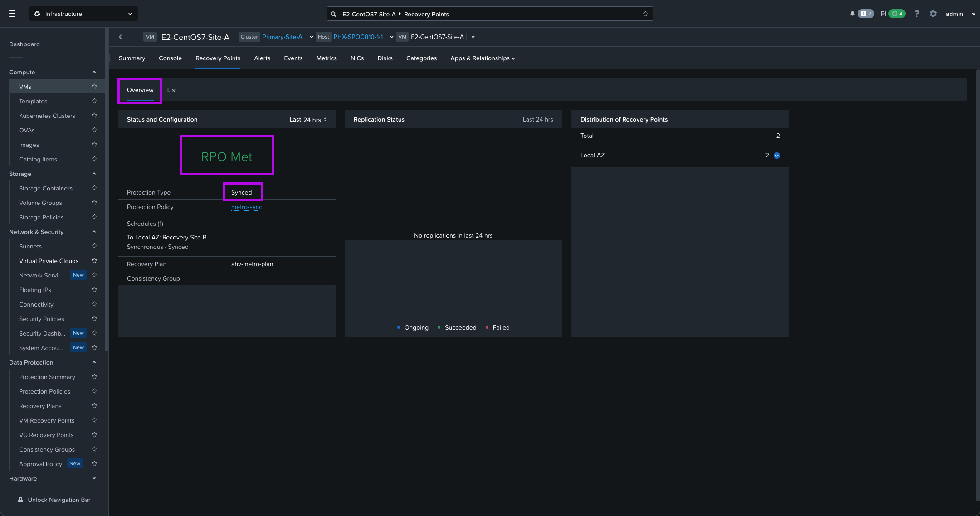
Task: Open the Primary-Site-A cluster link
Action: pos(282,37)
